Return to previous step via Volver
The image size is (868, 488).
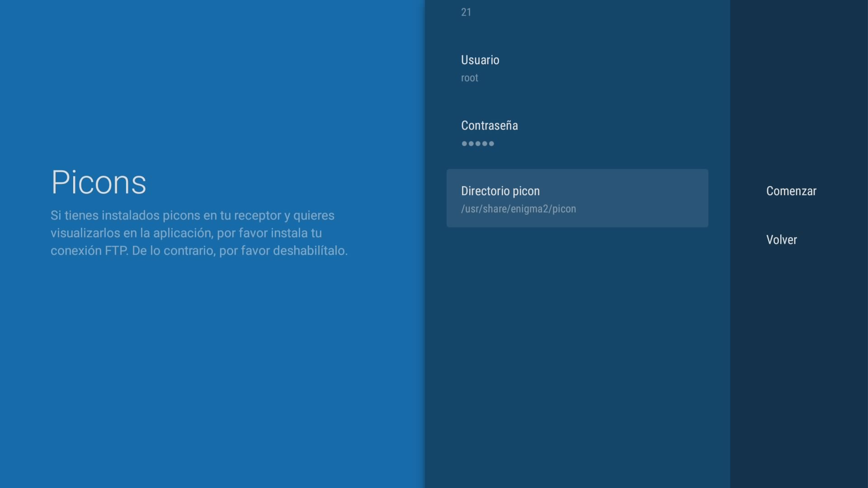781,240
